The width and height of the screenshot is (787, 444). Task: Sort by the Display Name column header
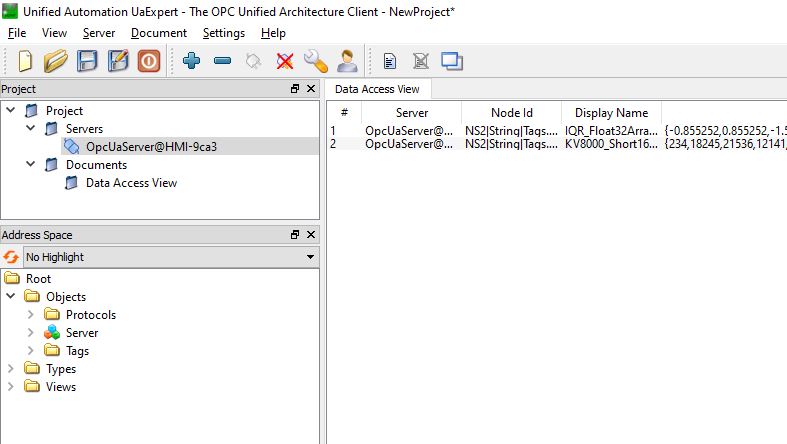click(611, 112)
